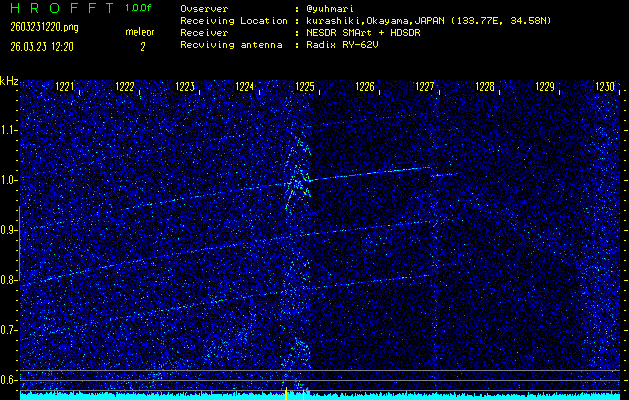
Task: Click the kHz axis unit label
Action: tap(9, 81)
